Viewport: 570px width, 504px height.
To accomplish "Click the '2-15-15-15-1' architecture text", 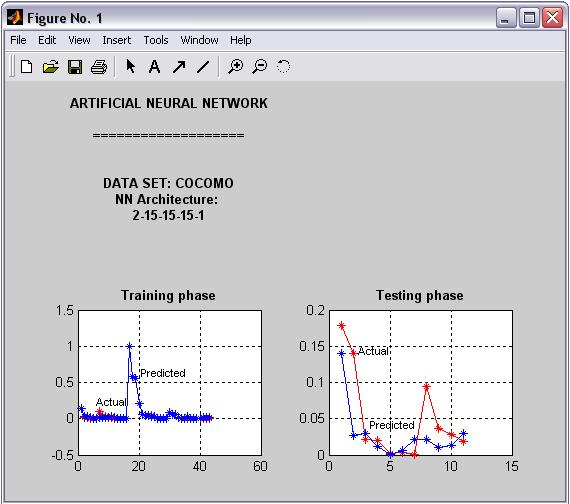I will tap(168, 215).
